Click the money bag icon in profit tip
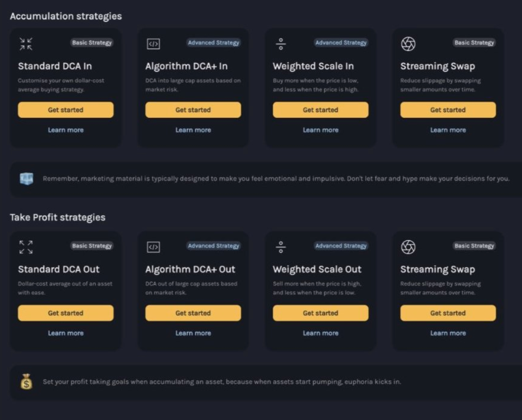The image size is (522, 420). [x=27, y=382]
